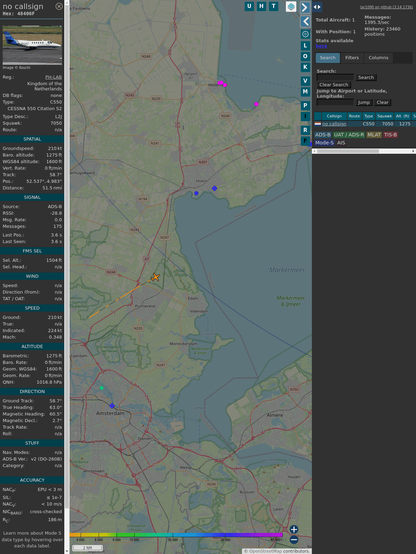Zoom out with the minus button
This screenshot has height=554, width=416.
294,540
